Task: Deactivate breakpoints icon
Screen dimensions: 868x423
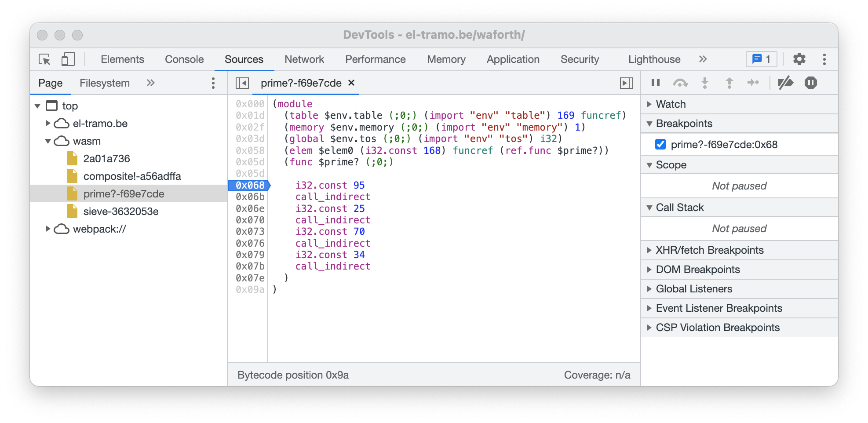Action: click(x=785, y=83)
